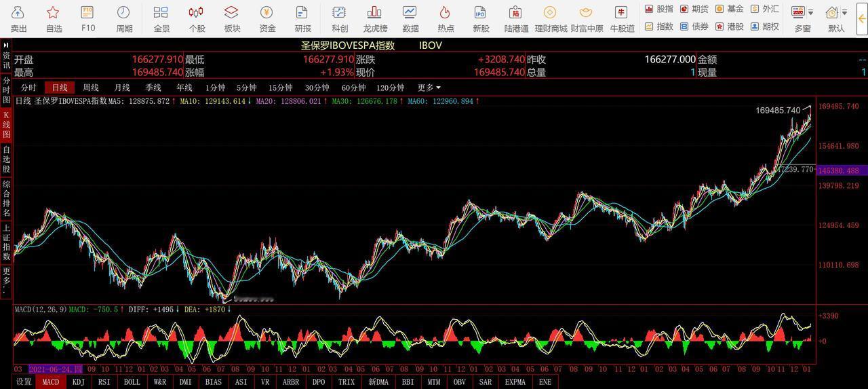Switch to 月线 monthly period

pyautogui.click(x=122, y=88)
